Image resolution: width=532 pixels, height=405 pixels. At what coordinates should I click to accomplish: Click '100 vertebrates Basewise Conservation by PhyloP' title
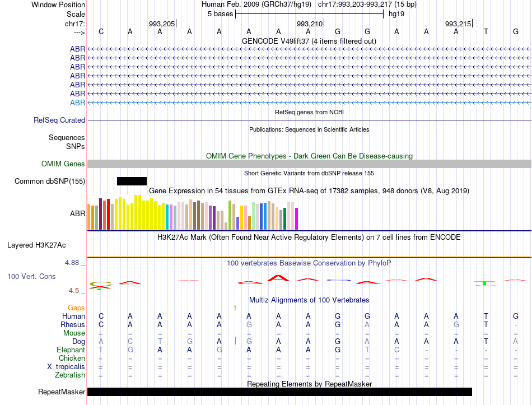[309, 263]
